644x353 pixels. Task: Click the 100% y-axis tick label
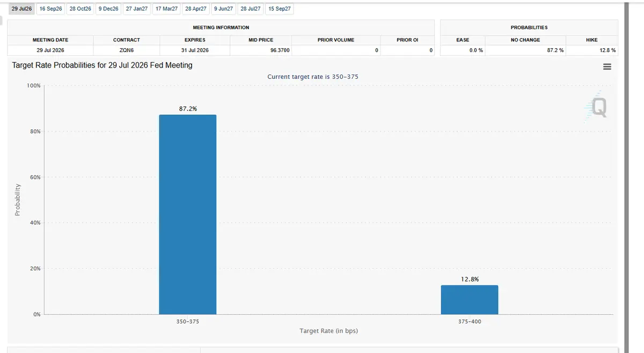[x=33, y=86]
